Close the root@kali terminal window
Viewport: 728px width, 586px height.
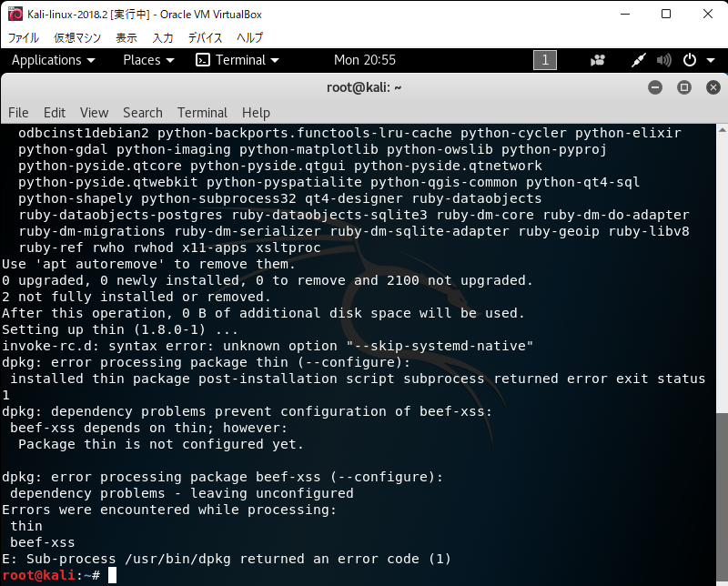713,87
